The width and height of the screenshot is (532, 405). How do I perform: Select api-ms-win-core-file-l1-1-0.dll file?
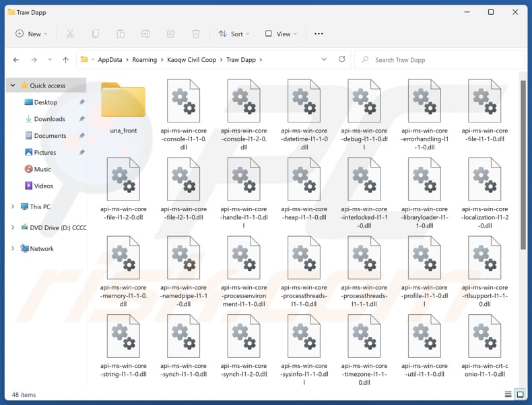tap(484, 110)
